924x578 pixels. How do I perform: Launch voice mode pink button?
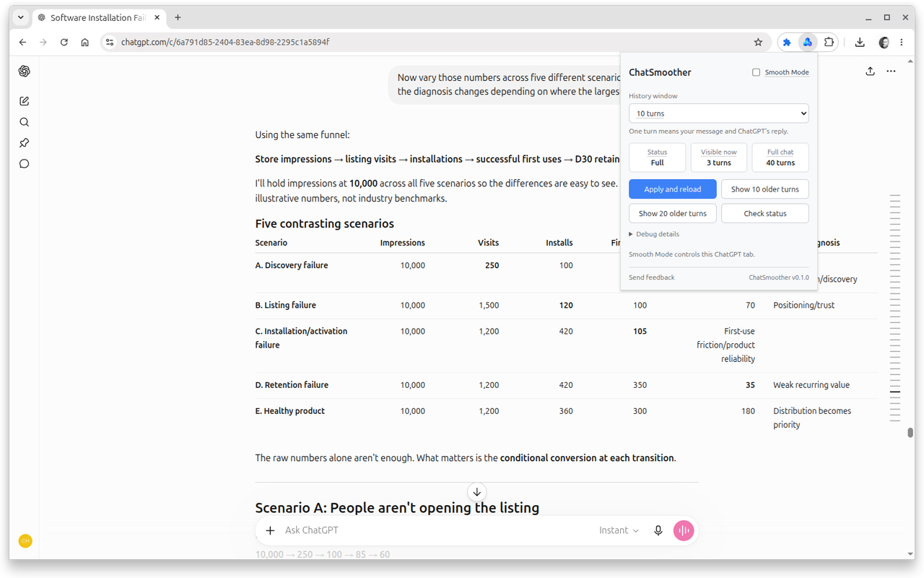(684, 530)
